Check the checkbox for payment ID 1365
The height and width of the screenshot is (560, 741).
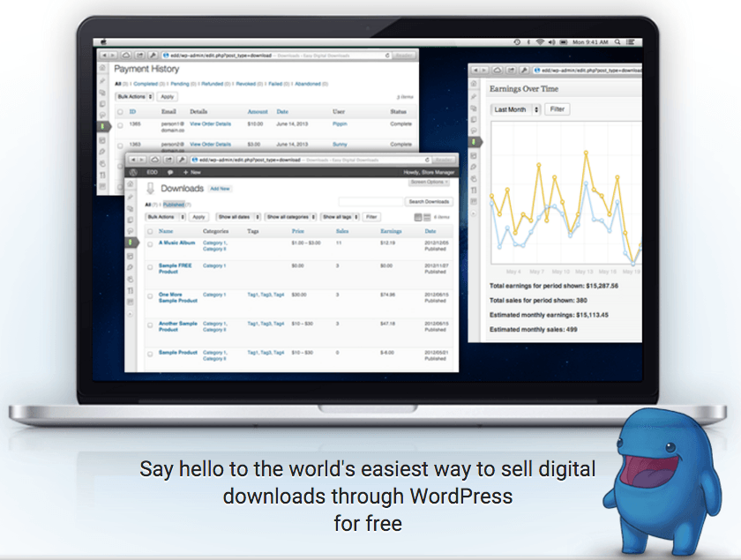(x=119, y=125)
